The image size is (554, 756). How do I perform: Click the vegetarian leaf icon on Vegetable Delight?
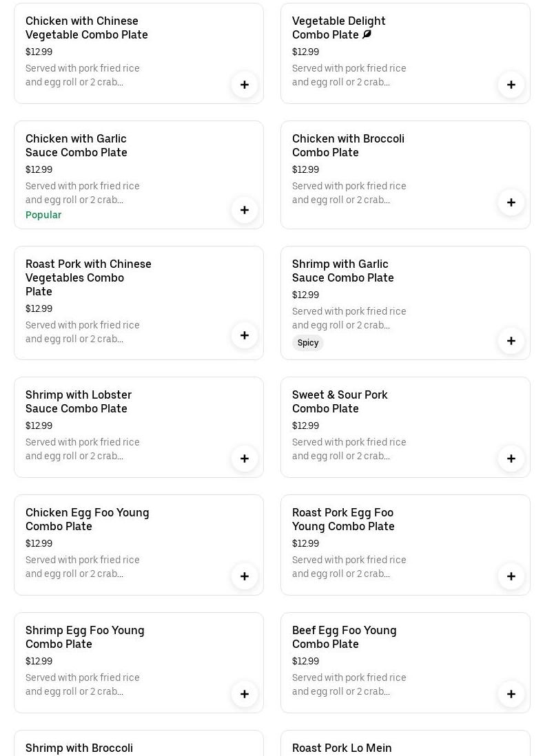(x=367, y=34)
